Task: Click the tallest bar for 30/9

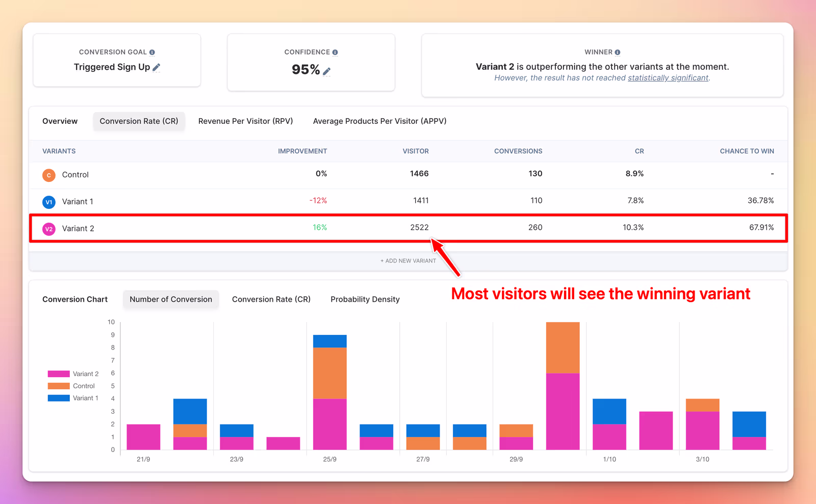Action: 563,386
